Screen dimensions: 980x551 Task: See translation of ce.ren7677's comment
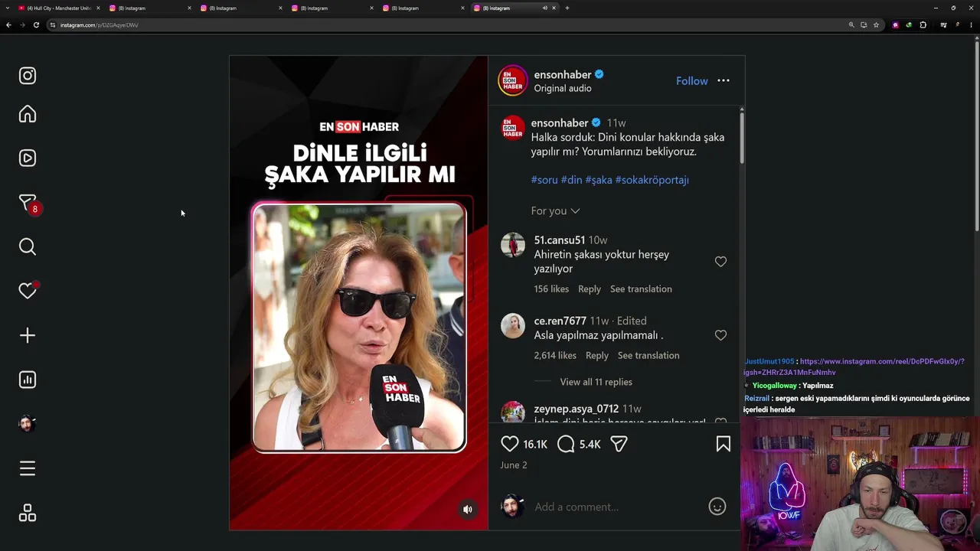point(648,355)
